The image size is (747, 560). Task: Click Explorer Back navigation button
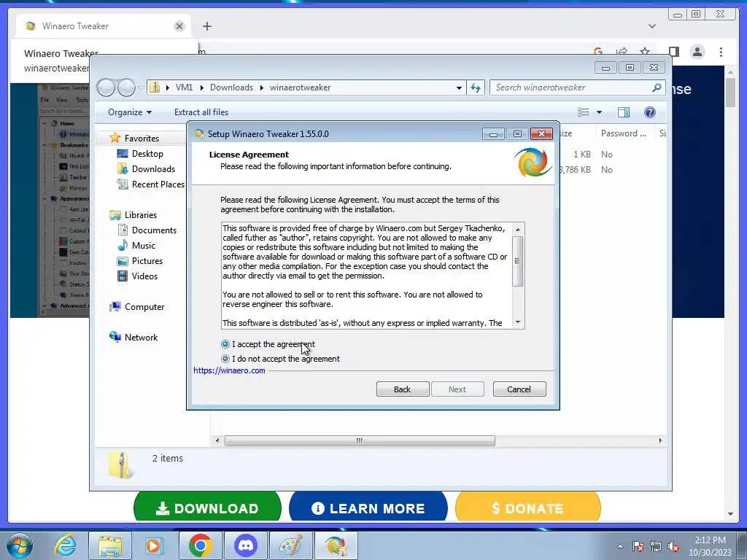click(106, 87)
